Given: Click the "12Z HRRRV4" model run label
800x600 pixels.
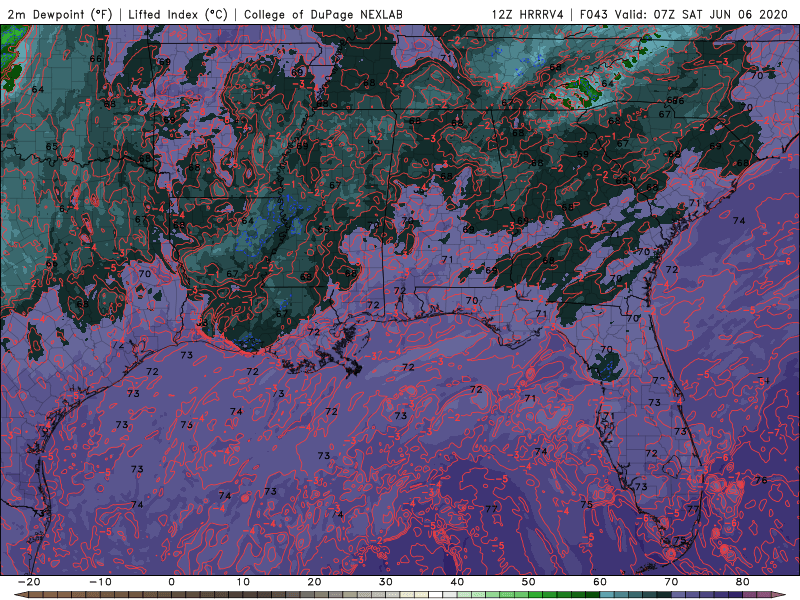Looking at the screenshot, I should point(528,14).
